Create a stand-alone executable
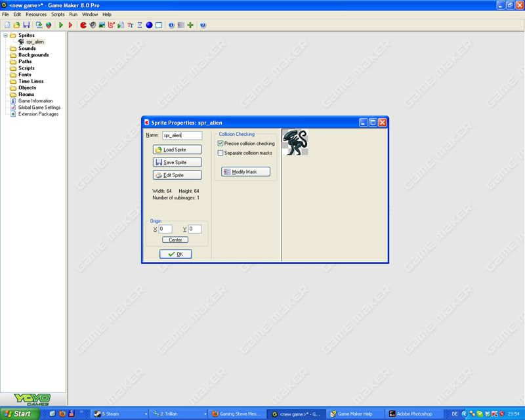This screenshot has height=420, width=525. coord(39,25)
